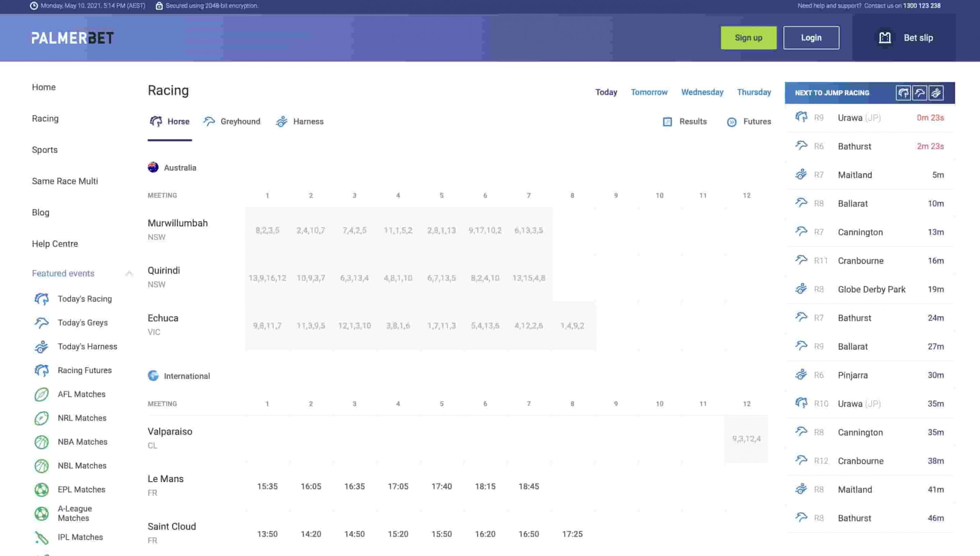Open Murwillumbah race 1 result 8,2,3,5
980x556 pixels.
(267, 231)
